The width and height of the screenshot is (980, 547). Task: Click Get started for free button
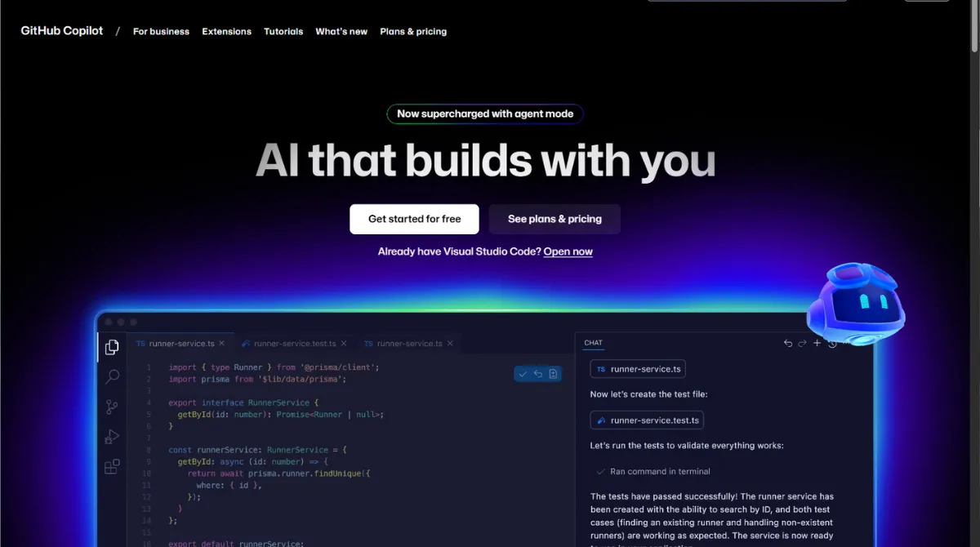coord(414,219)
